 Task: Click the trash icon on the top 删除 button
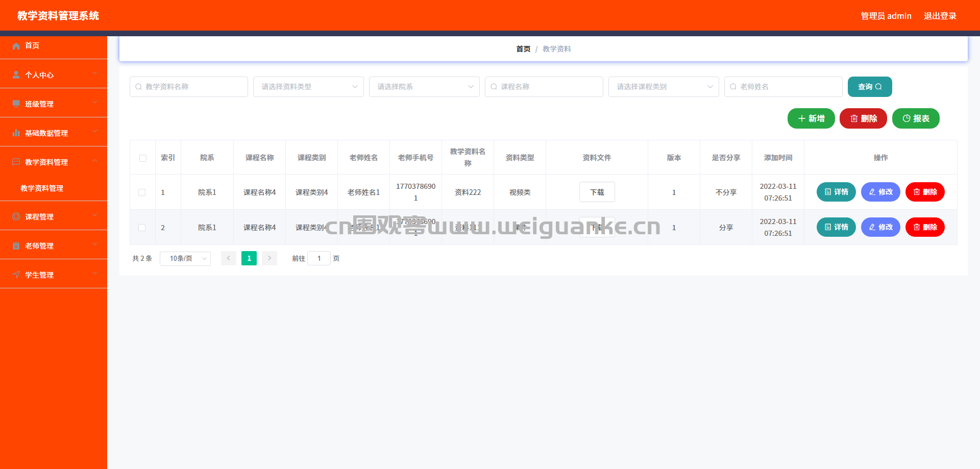854,118
